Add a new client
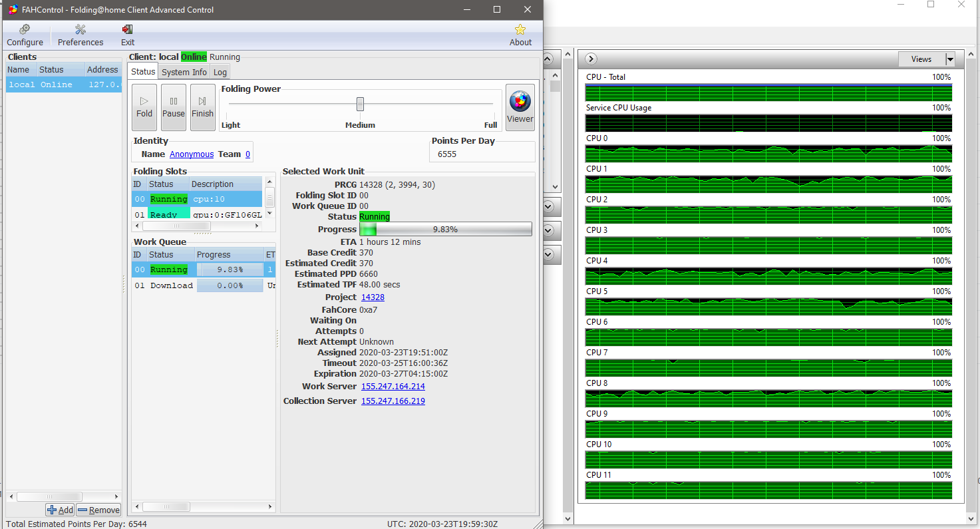The height and width of the screenshot is (529, 980). (x=60, y=510)
